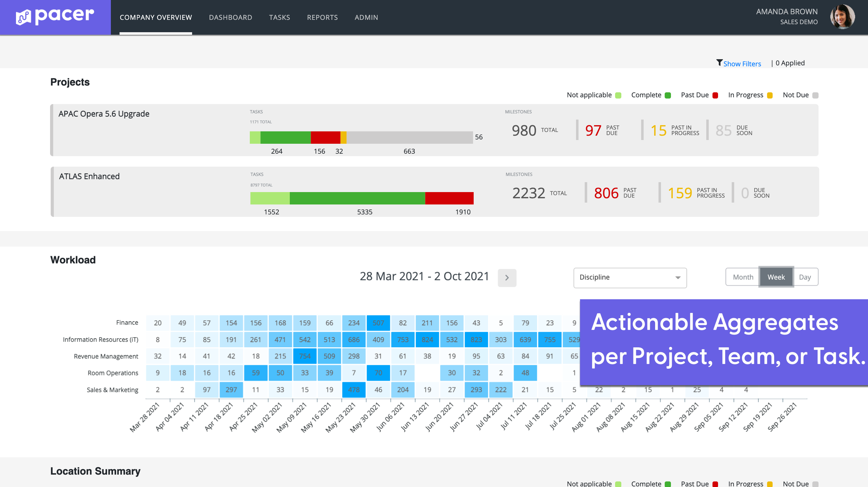Click the ATLAS Enhanced red past due bar

click(x=449, y=198)
